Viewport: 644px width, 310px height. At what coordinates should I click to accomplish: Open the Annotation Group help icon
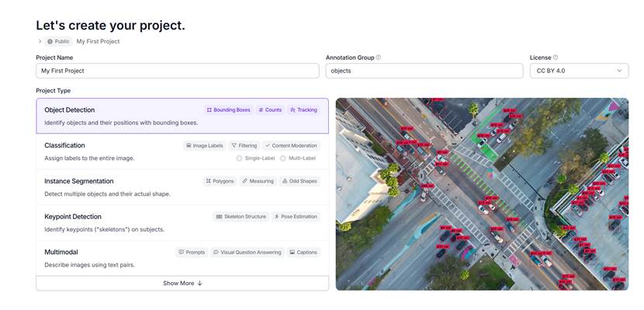click(379, 57)
